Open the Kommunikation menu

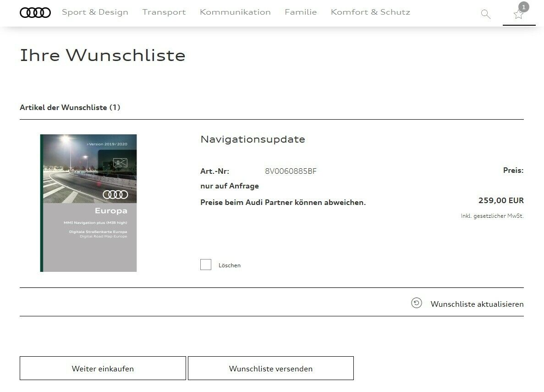point(235,12)
